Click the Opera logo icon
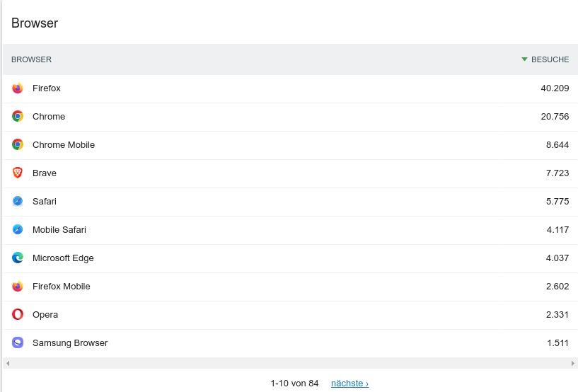The image size is (578, 392). click(17, 314)
